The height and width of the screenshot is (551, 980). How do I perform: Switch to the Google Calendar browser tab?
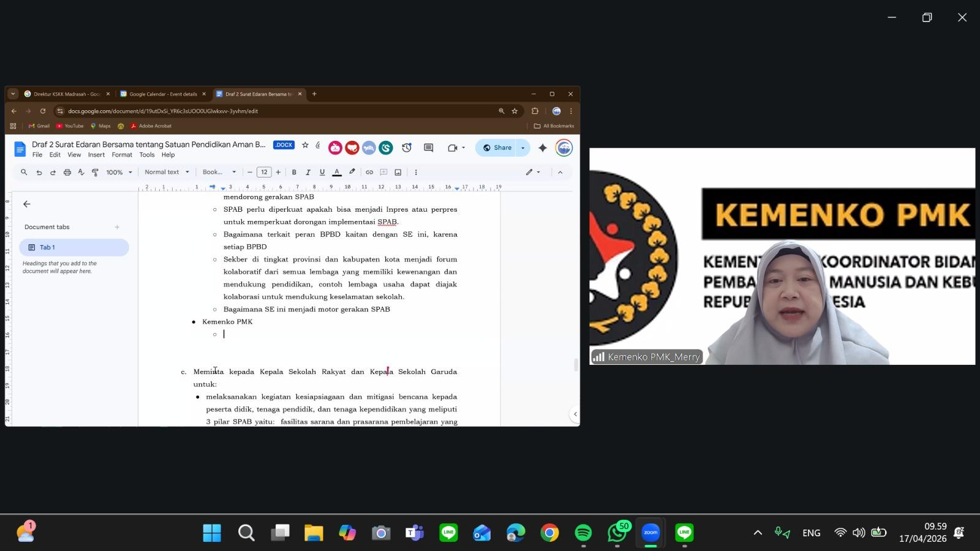[162, 94]
